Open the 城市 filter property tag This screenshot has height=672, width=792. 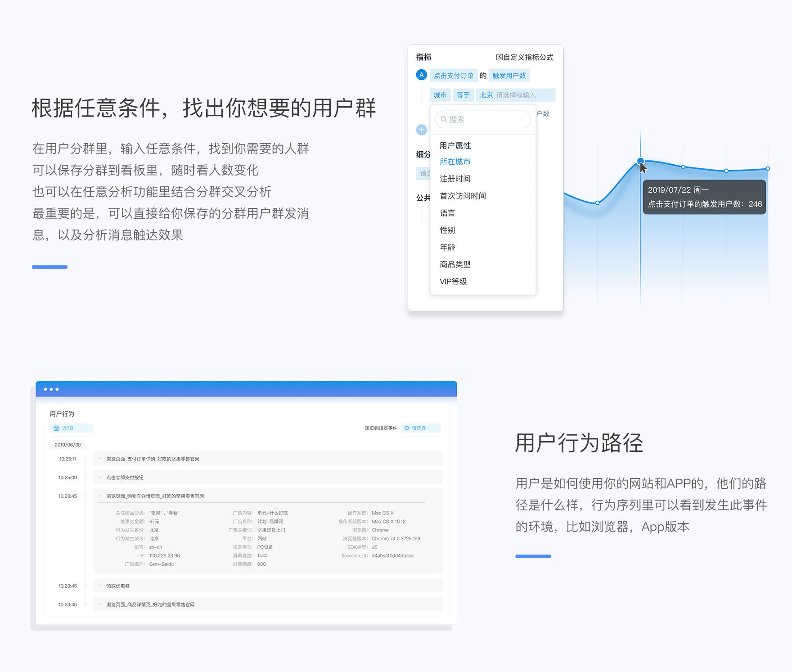tap(440, 95)
